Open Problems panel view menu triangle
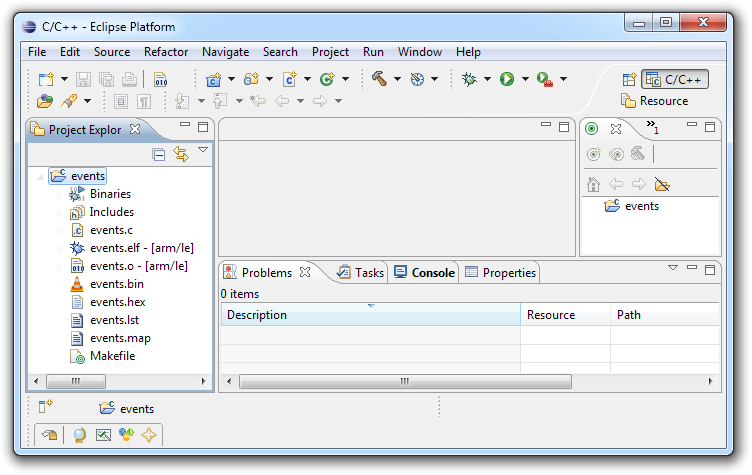The width and height of the screenshot is (752, 475). pos(673,267)
